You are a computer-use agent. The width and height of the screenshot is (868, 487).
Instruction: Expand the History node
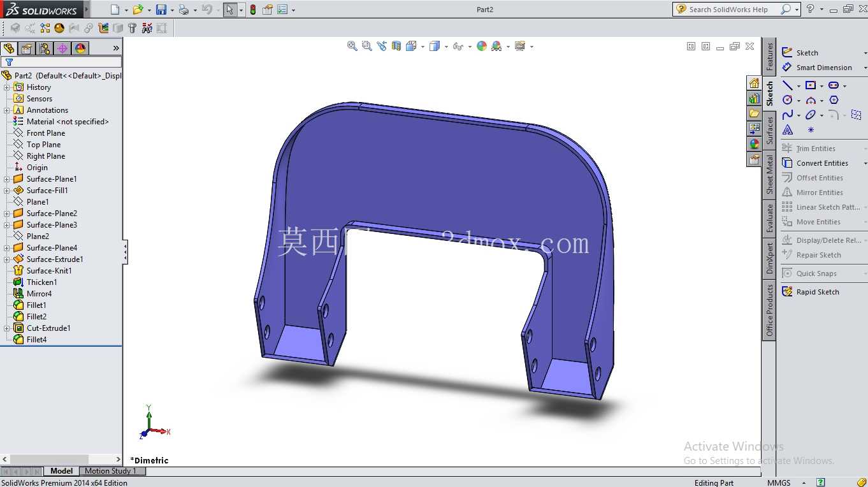[7, 87]
